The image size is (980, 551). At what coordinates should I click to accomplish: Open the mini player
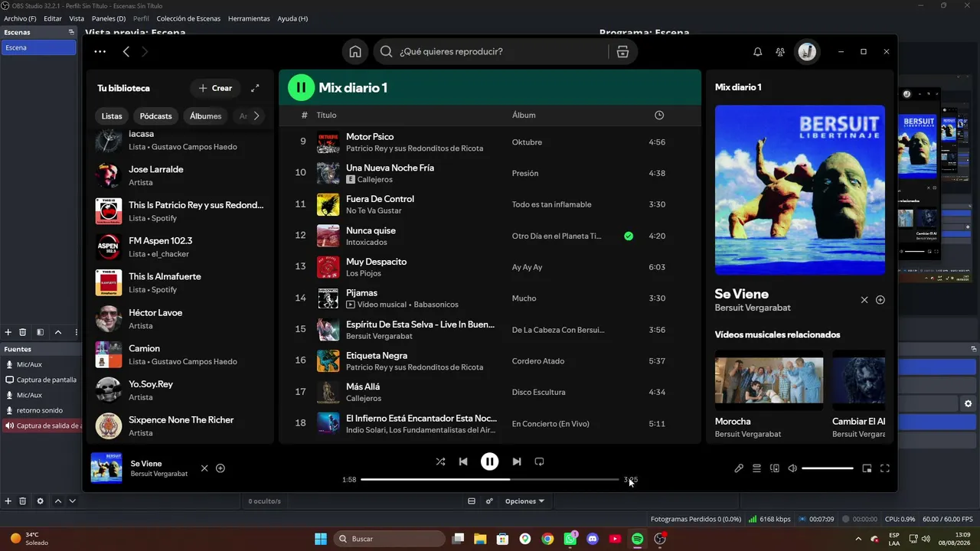pyautogui.click(x=867, y=468)
